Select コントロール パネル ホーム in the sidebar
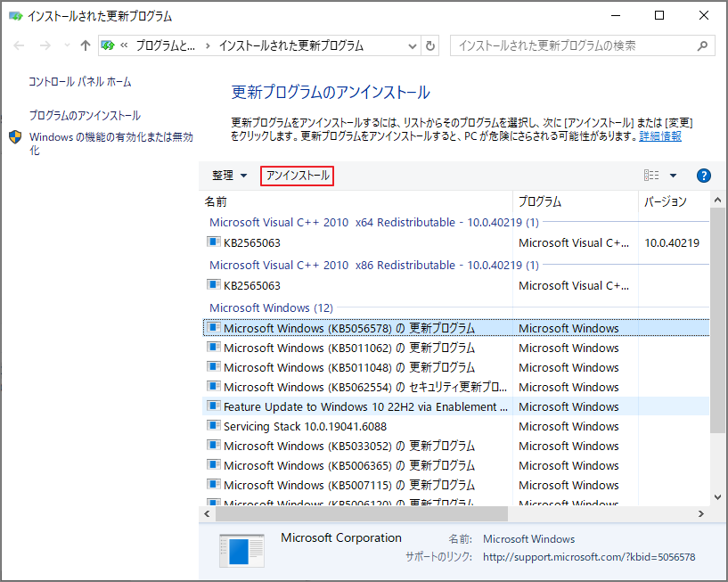Image resolution: width=728 pixels, height=582 pixels. tap(78, 80)
